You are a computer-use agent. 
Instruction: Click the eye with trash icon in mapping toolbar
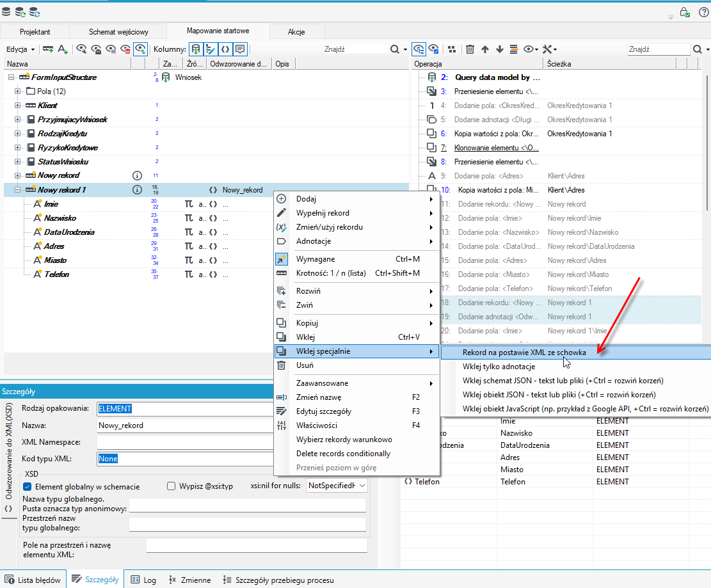click(125, 49)
